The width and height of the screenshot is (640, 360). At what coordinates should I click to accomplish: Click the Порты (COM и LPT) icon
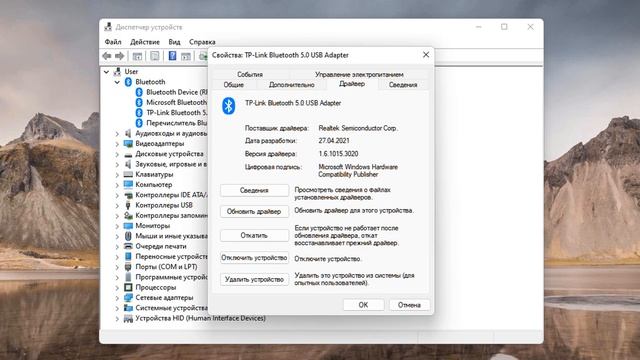tap(128, 267)
